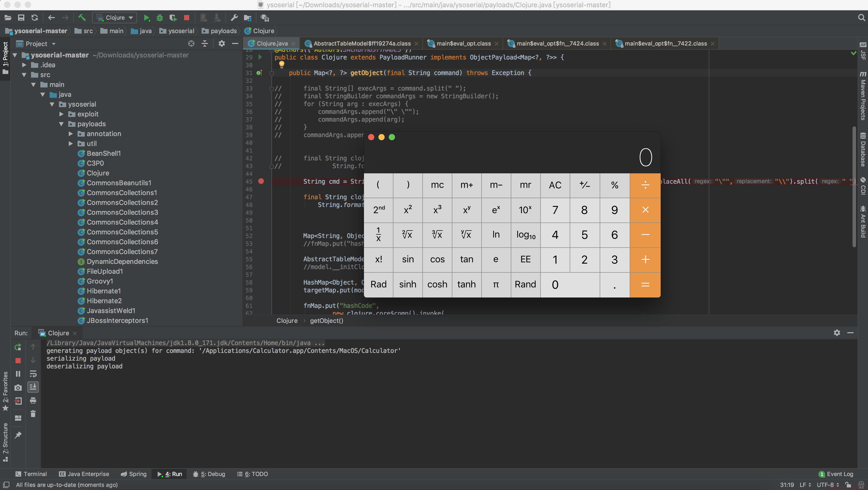This screenshot has height=490, width=868.
Task: Collapse the src folder
Action: [x=24, y=75]
